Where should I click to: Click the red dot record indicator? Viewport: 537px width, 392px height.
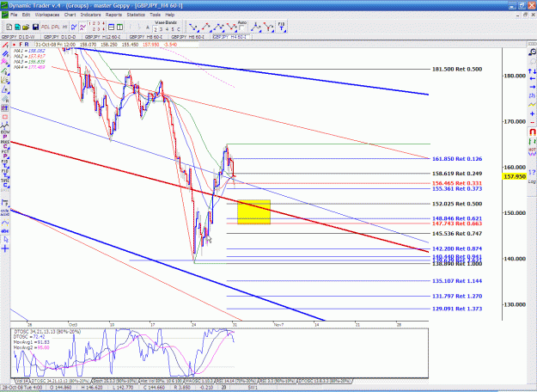(14, 45)
